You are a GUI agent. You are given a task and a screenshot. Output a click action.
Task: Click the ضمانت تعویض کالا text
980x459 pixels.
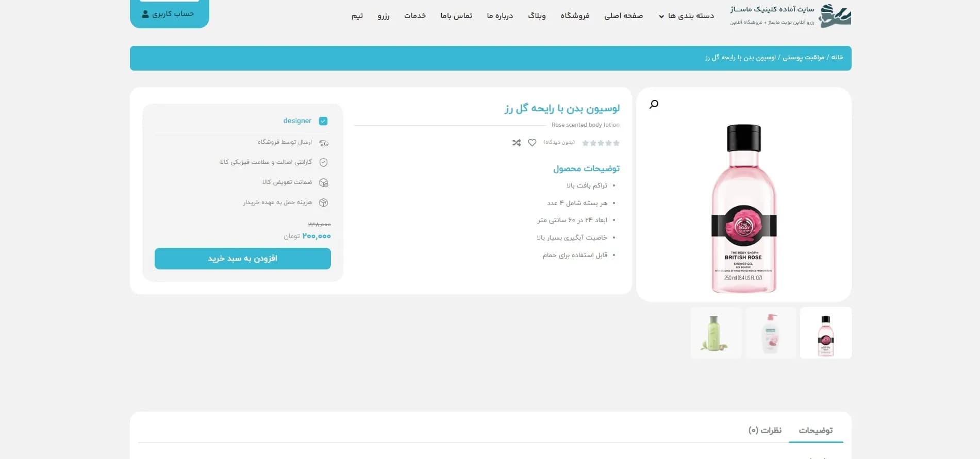(x=287, y=182)
